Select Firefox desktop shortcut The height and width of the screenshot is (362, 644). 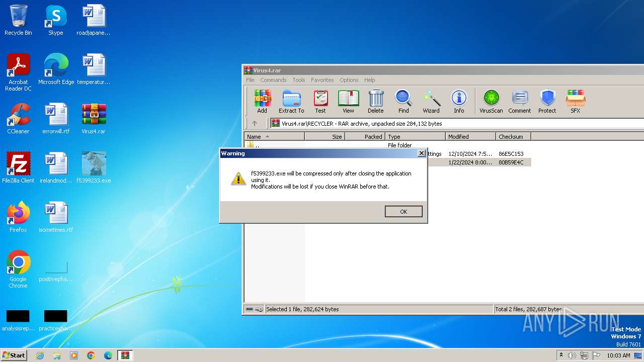coord(18,217)
